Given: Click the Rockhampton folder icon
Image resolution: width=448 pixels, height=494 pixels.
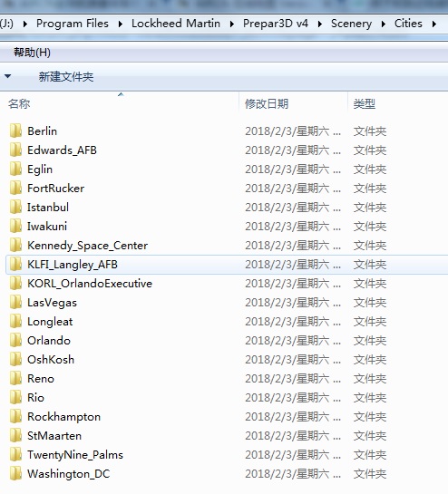Looking at the screenshot, I should tap(15, 417).
